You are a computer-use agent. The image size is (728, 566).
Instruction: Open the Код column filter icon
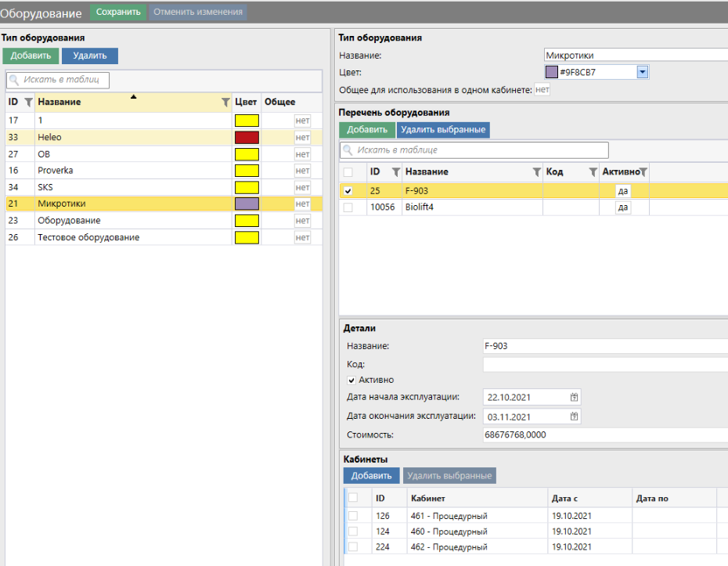pos(593,172)
